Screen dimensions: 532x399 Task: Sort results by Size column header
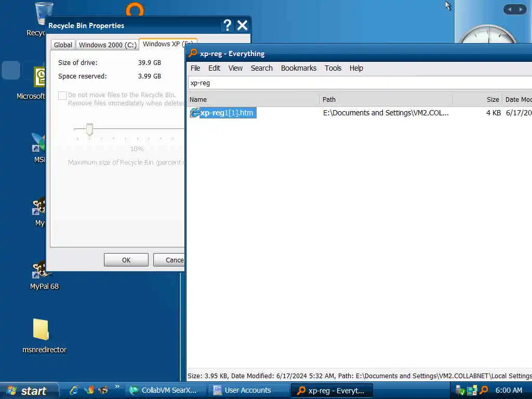[x=477, y=99]
